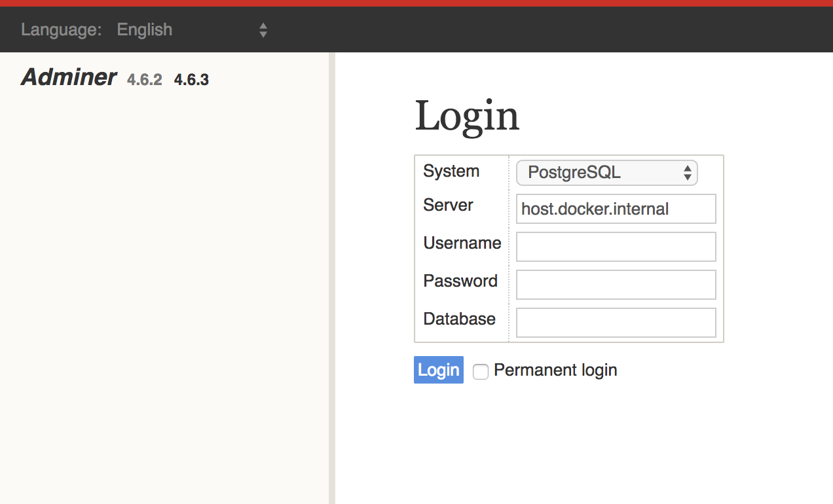Screen dimensions: 833x504
Task: Click inside the Username input field
Action: tap(615, 247)
